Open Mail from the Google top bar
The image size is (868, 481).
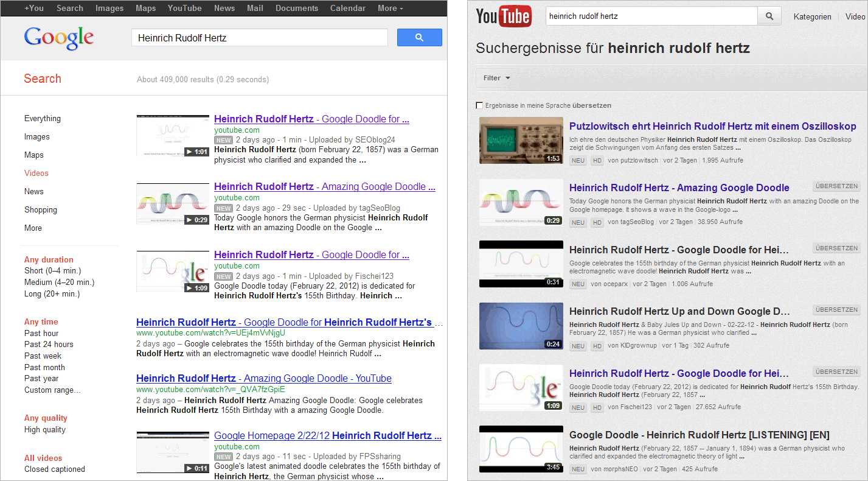255,8
